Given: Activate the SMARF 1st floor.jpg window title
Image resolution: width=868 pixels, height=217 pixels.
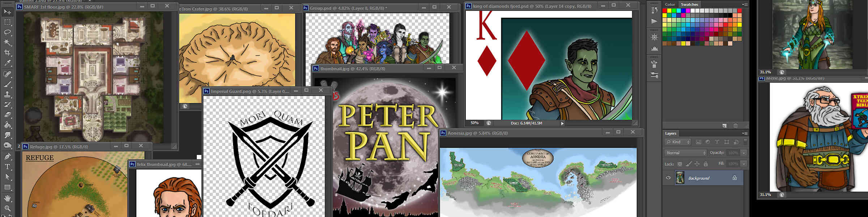Looking at the screenshot, I should point(64,7).
